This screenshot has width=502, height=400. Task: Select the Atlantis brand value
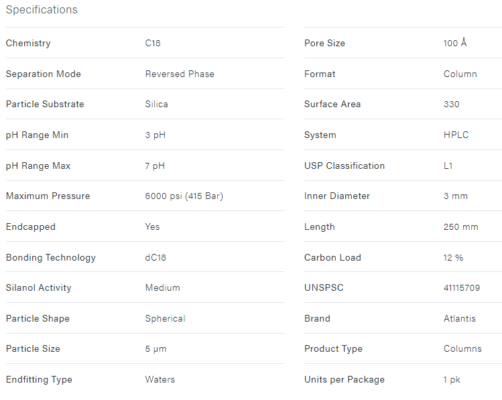[x=459, y=319]
